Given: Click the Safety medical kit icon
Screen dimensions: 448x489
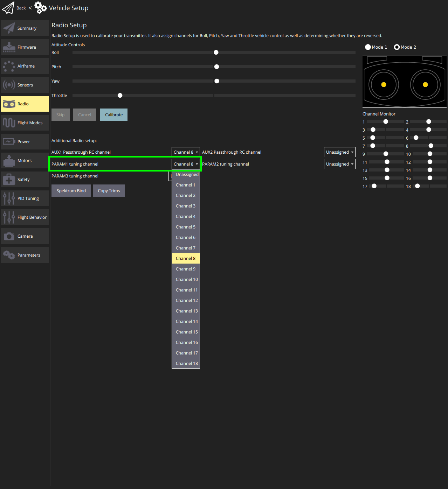Looking at the screenshot, I should (9, 180).
